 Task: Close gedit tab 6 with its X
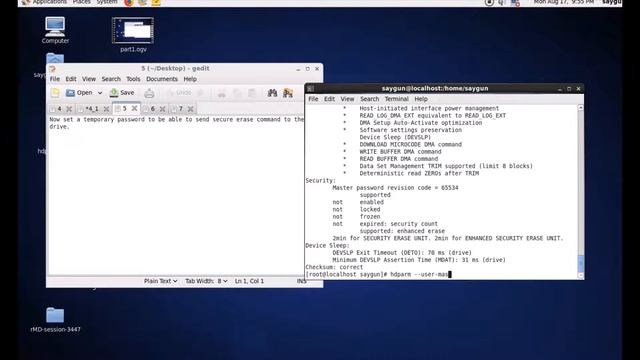coord(162,109)
